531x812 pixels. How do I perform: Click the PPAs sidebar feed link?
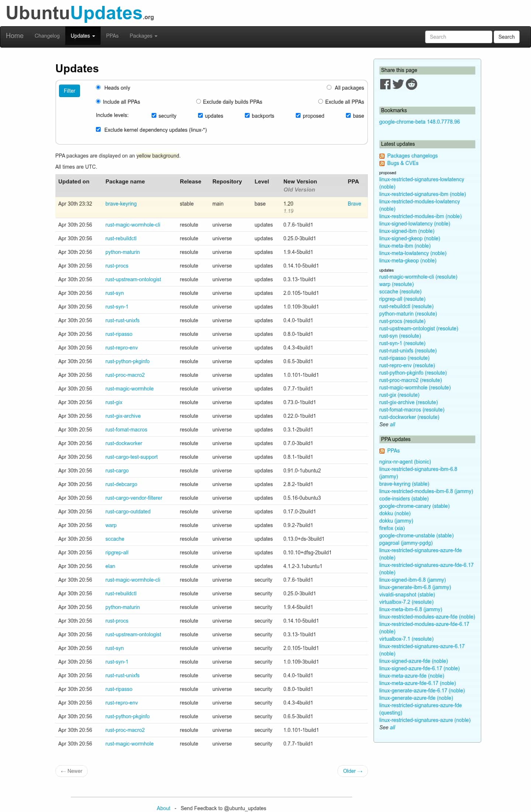coord(393,451)
